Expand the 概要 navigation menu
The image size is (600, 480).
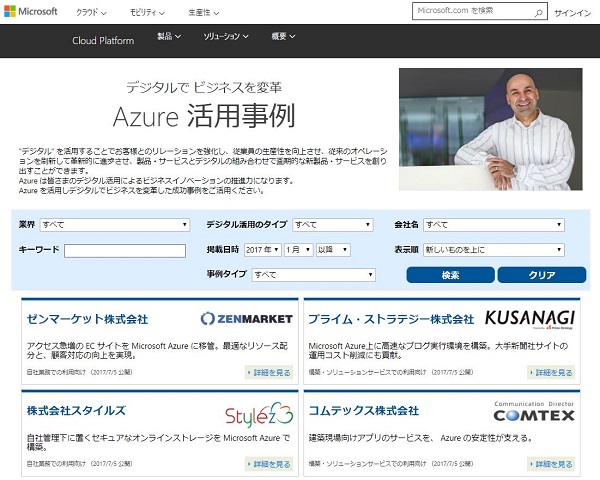(x=283, y=36)
